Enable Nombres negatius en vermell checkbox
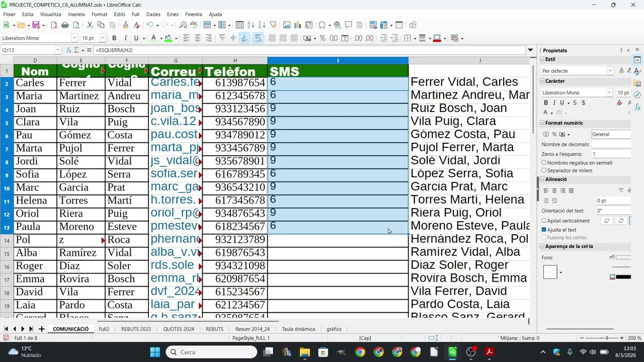The image size is (644, 362). click(x=544, y=163)
